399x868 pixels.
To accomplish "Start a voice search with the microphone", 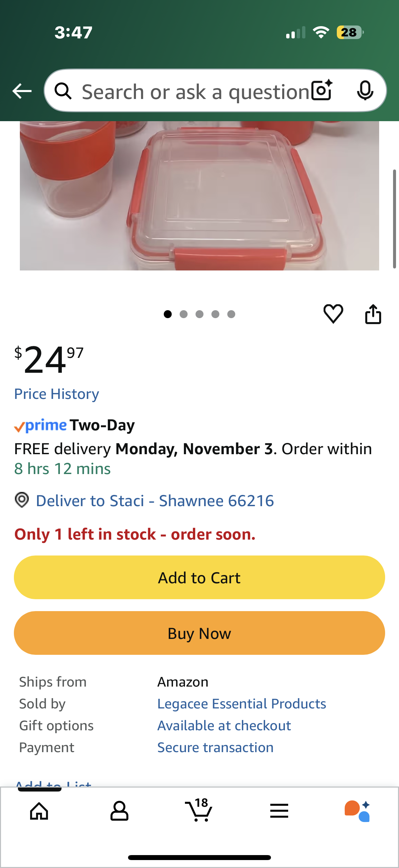I will tap(366, 90).
